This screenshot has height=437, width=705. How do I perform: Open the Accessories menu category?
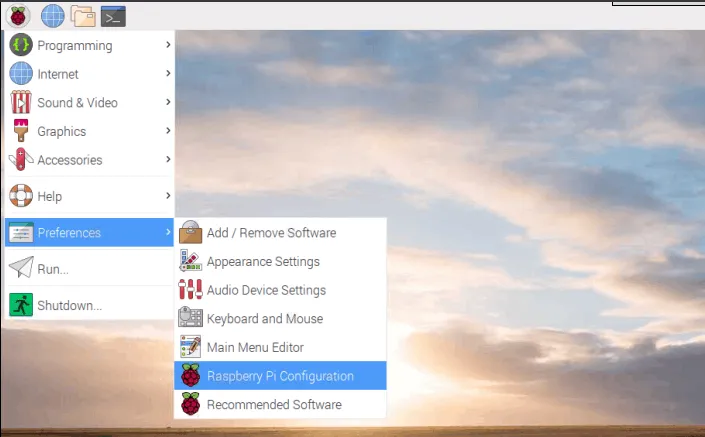click(x=70, y=160)
